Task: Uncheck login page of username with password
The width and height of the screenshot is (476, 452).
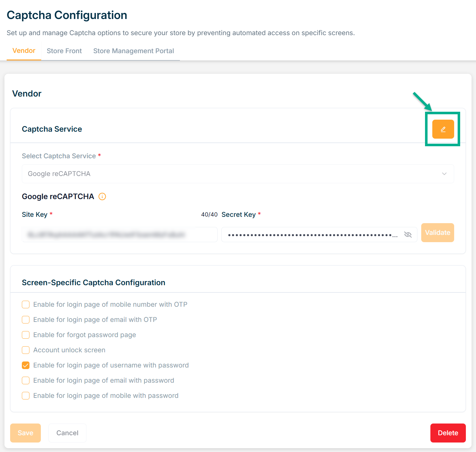Action: click(26, 365)
